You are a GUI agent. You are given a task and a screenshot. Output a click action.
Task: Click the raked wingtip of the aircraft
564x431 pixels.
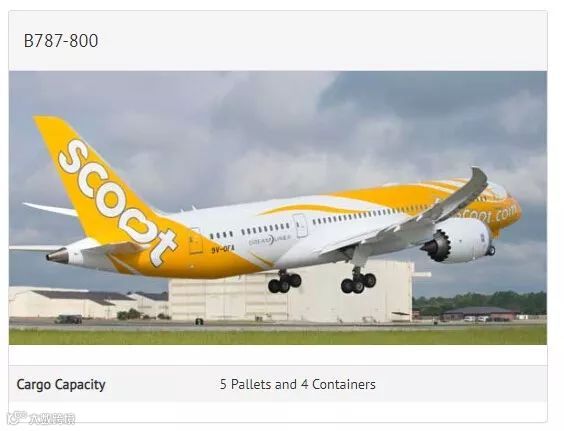point(478,182)
